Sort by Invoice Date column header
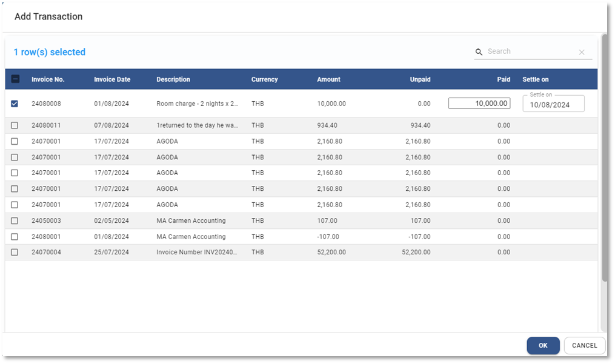 pos(112,79)
